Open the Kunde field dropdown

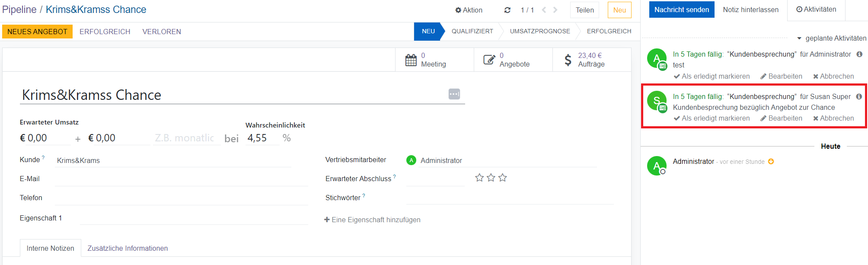[173, 160]
